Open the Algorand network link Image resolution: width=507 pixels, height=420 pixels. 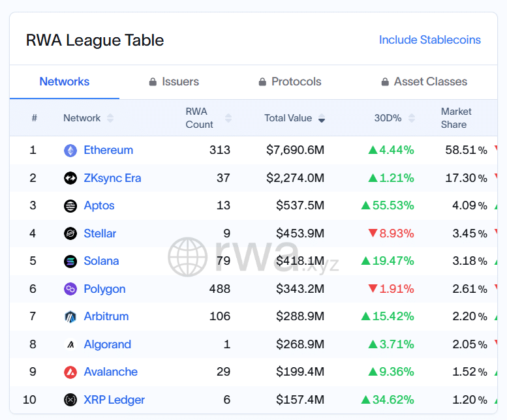click(x=108, y=345)
